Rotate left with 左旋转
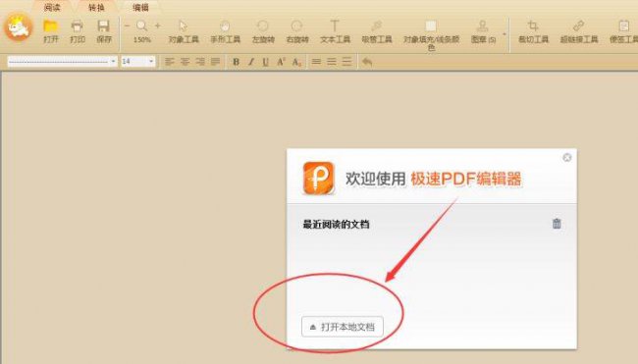This screenshot has height=364, width=638. pos(263,26)
